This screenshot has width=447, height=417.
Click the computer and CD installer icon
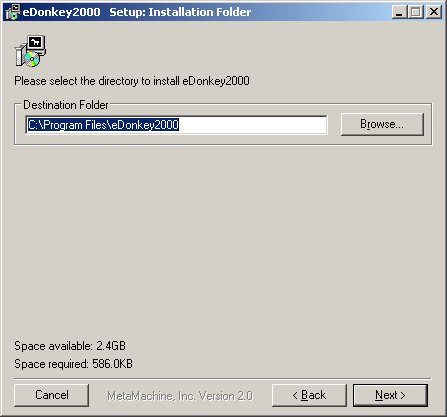[x=30, y=51]
